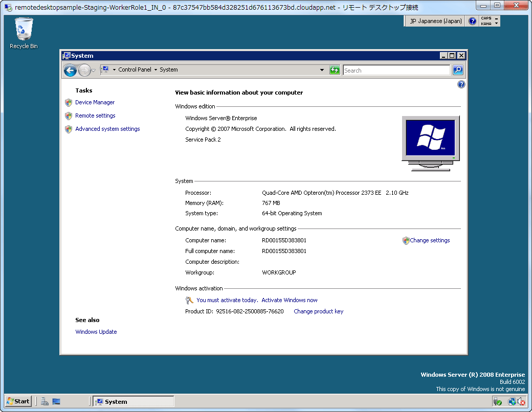Click the network tray icon

tap(512, 402)
